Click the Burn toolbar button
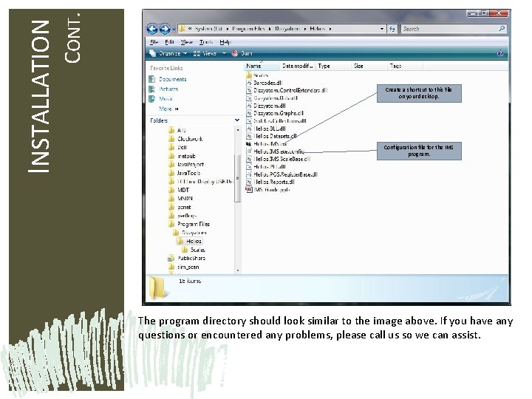 [x=242, y=53]
